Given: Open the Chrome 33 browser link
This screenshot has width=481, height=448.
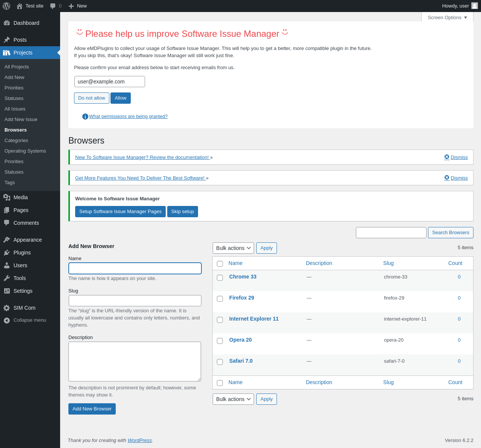Looking at the screenshot, I should pyautogui.click(x=243, y=277).
